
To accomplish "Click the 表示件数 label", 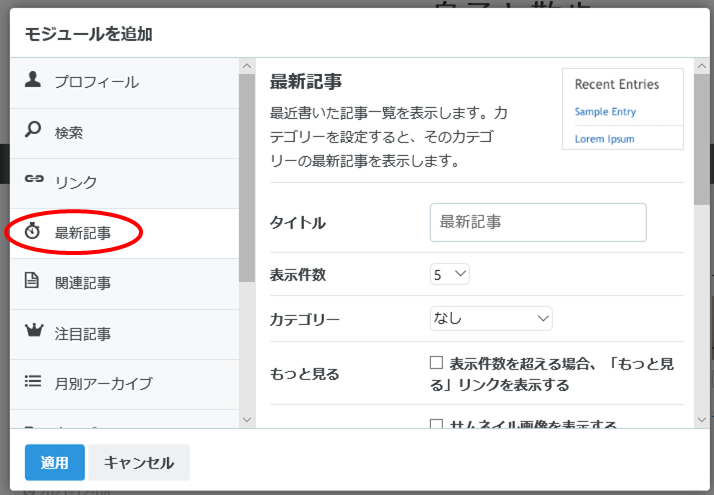I will 298,275.
